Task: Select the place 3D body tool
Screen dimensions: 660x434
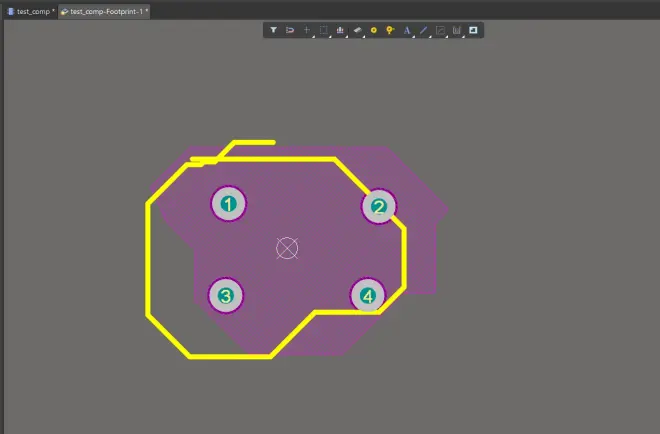Action: coord(357,30)
